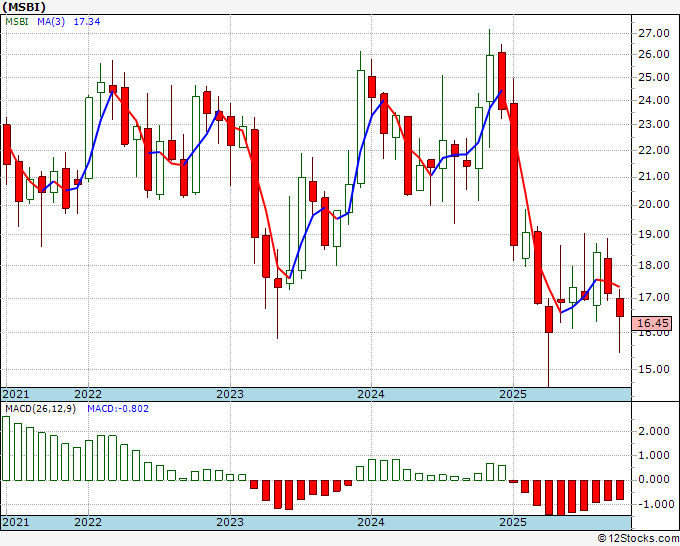Click the 2024 label on MACD timeline

click(x=371, y=522)
